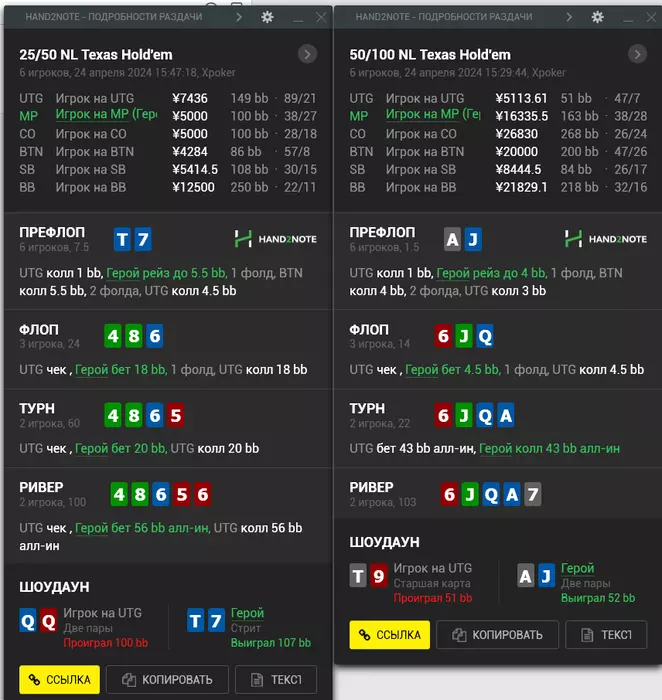Click 'Игрок на UTG' name in right showdown
The image size is (662, 700).
pos(432,568)
